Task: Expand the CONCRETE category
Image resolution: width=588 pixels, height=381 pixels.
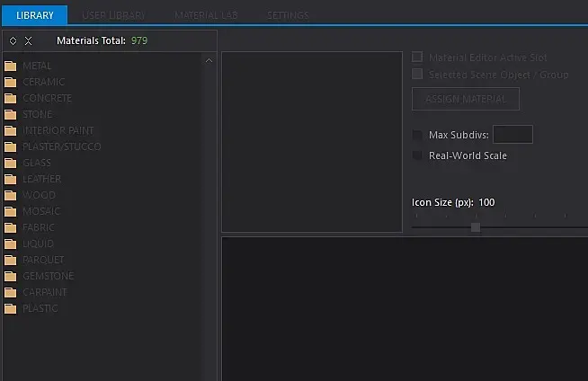Action: click(x=47, y=98)
